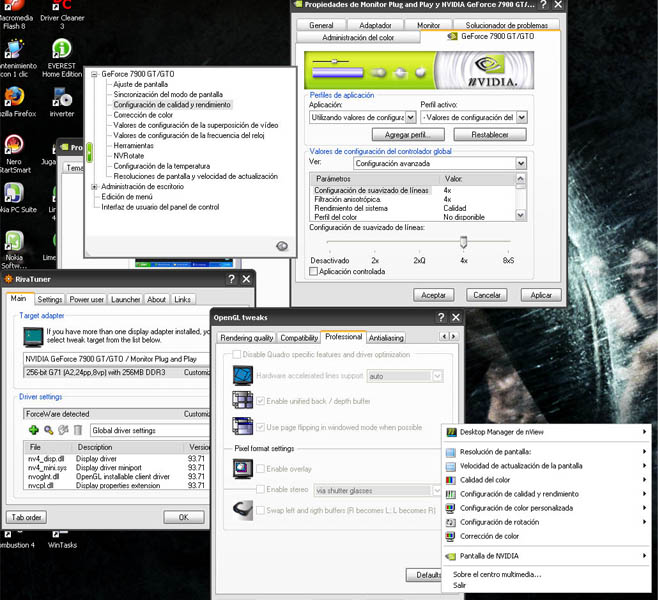Viewport: 658px width, 600px height.
Task: Click the 2x mark on the antialiasing slider
Action: click(375, 261)
